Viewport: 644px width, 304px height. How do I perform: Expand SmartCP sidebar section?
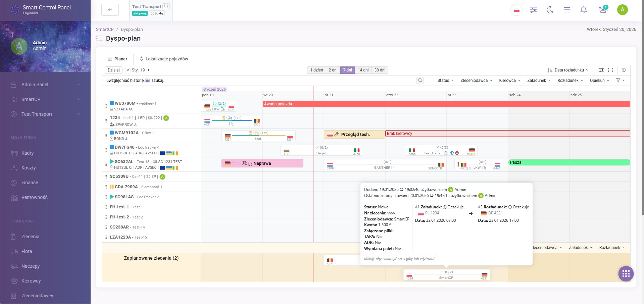tap(45, 99)
